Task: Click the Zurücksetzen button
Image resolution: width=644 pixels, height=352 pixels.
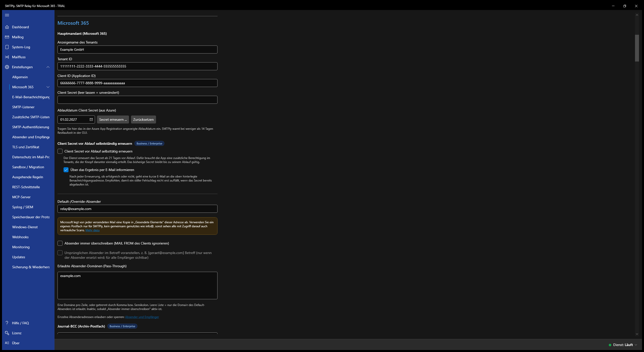Action: pos(143,119)
